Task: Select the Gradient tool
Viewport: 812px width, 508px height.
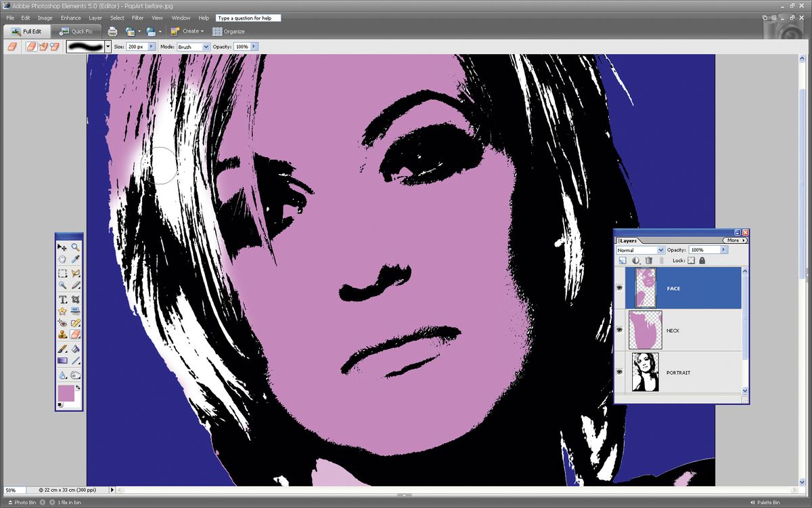Action: 64,362
